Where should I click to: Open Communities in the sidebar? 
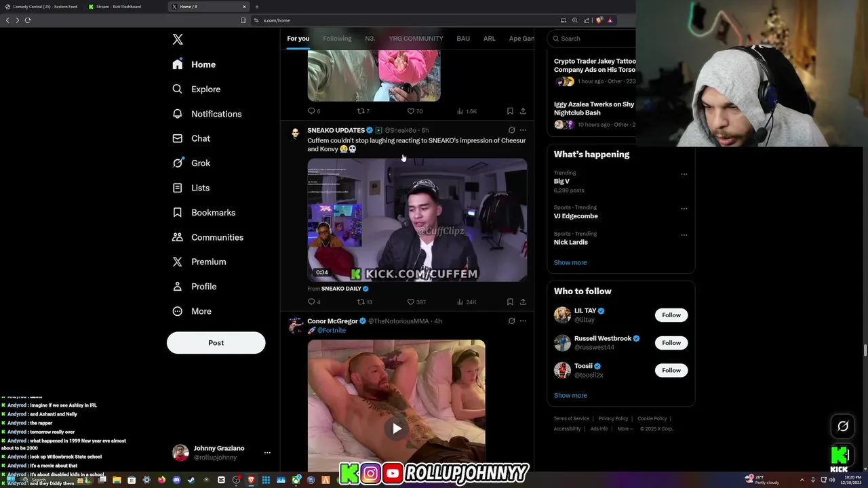coord(208,237)
